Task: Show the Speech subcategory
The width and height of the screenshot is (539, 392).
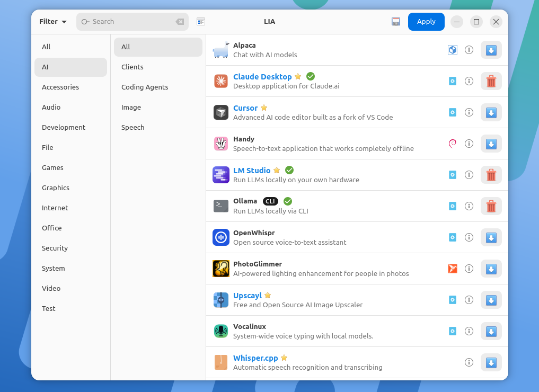Action: [x=158, y=128]
